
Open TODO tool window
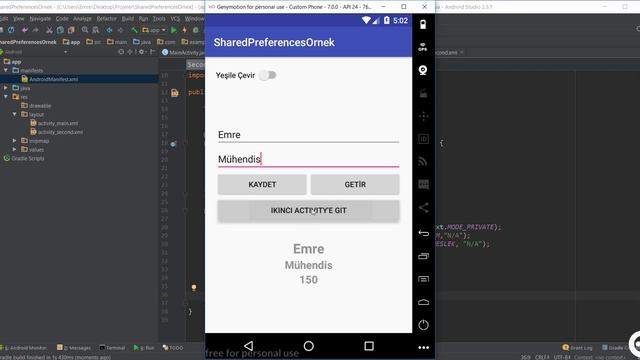click(173, 348)
